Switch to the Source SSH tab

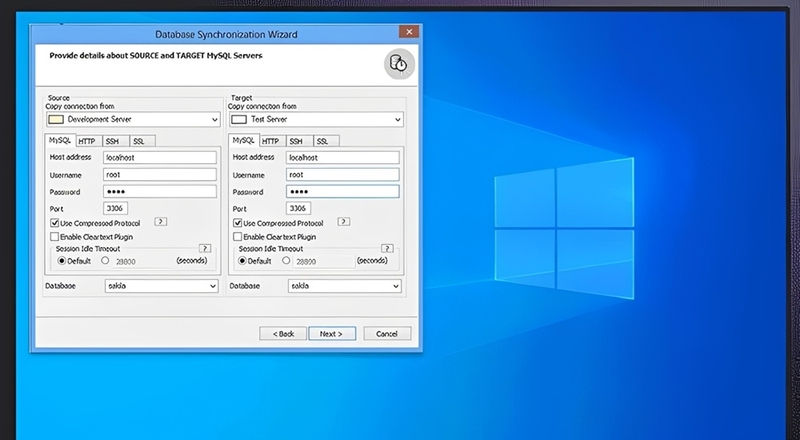[x=116, y=141]
